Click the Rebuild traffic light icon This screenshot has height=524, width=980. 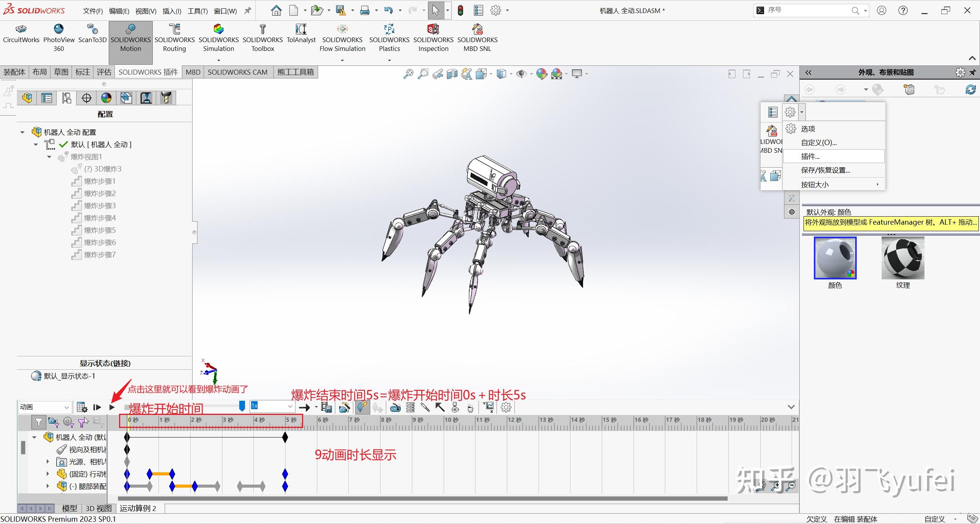(461, 10)
